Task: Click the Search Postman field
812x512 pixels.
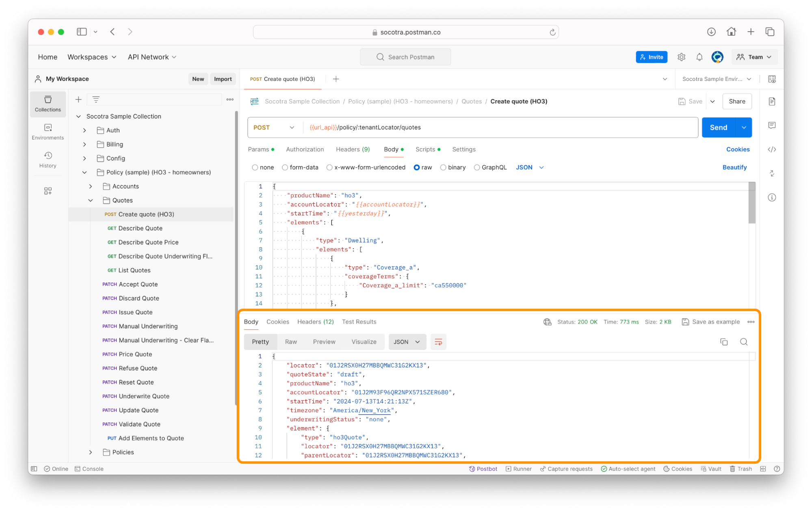Action: [x=405, y=57]
